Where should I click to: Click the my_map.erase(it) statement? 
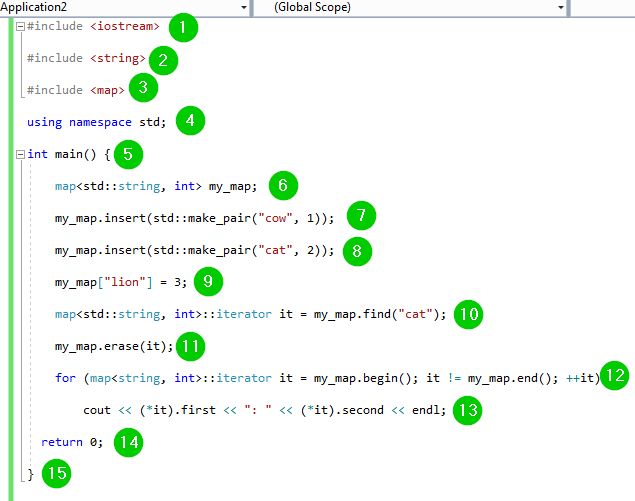115,346
